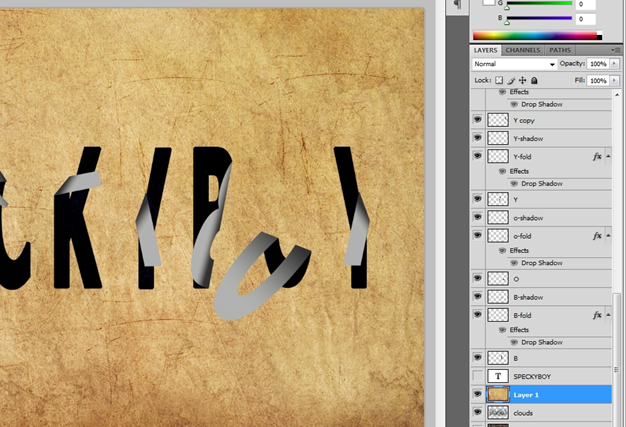Image resolution: width=626 pixels, height=427 pixels.
Task: Click the o-shadow layer thumbnail
Action: pos(498,217)
